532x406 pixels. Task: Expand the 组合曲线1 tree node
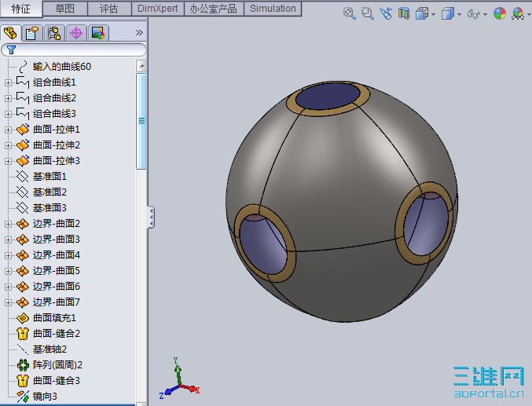coord(8,82)
